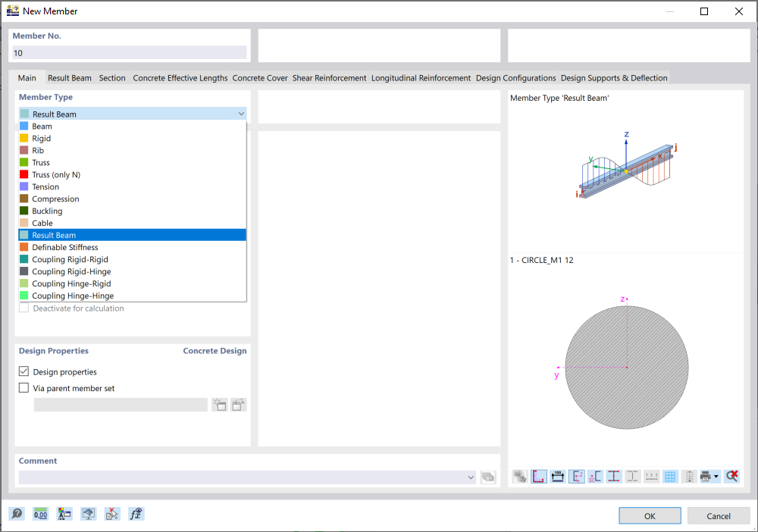Viewport: 758px width, 532px height.
Task: Click the print icon below the section preview
Action: click(707, 476)
